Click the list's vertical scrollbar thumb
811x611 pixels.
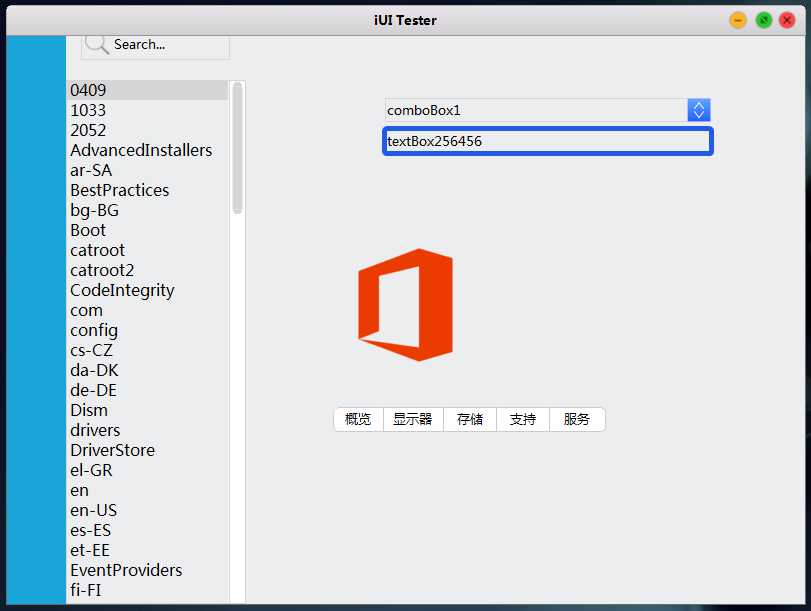click(x=237, y=148)
